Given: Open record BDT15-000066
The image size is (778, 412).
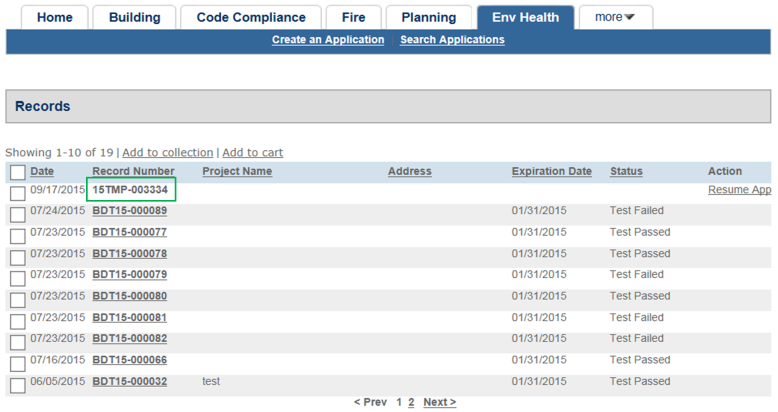Looking at the screenshot, I should tap(130, 360).
